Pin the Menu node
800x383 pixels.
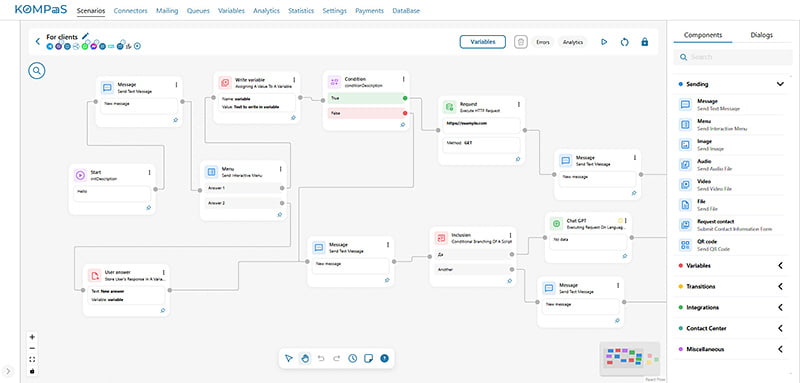click(x=280, y=215)
